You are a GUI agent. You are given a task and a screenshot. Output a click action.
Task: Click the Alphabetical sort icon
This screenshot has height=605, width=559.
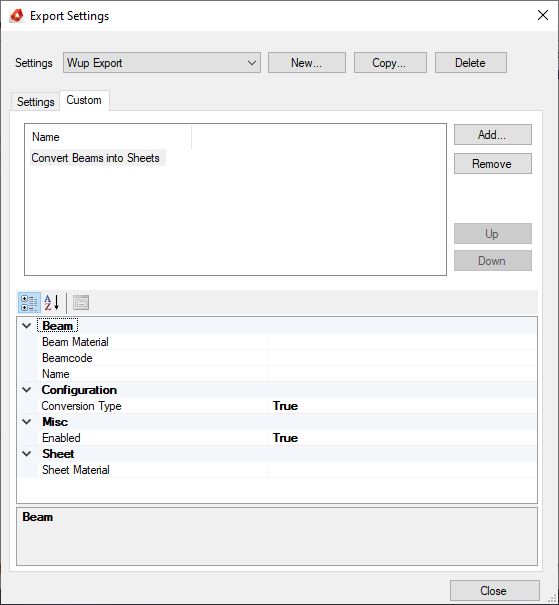[x=52, y=303]
